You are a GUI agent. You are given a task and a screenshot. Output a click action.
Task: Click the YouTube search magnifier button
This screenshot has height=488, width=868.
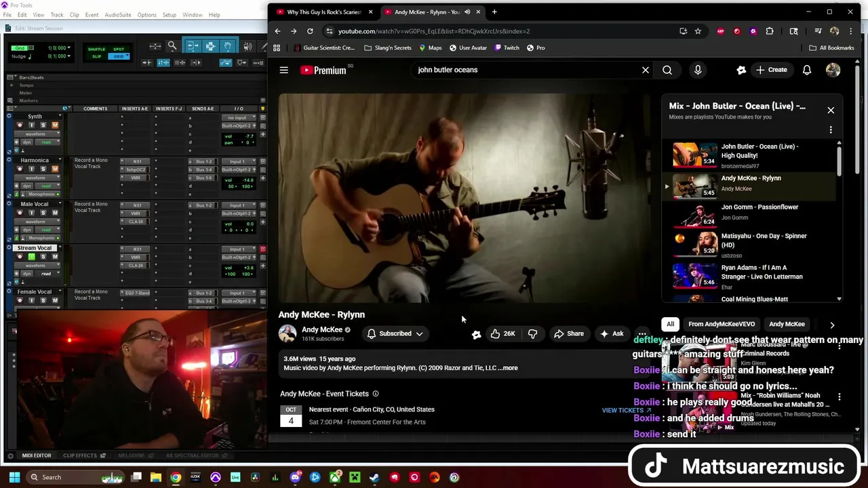pyautogui.click(x=667, y=70)
